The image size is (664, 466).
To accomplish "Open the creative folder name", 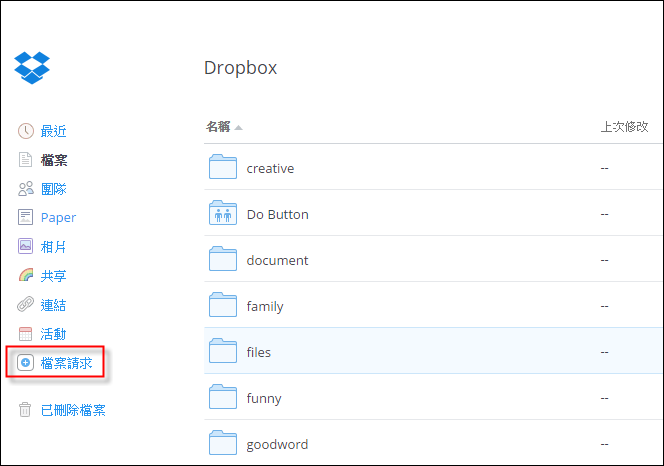I will tap(270, 169).
